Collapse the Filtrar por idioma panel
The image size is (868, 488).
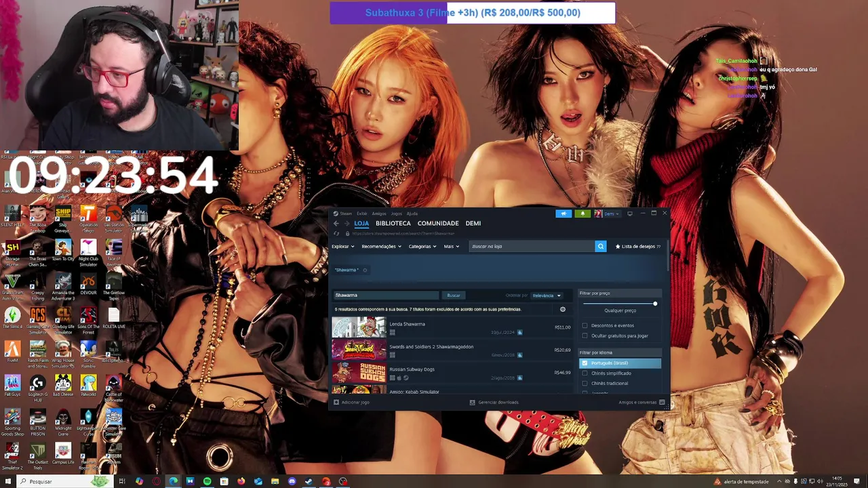(x=619, y=352)
